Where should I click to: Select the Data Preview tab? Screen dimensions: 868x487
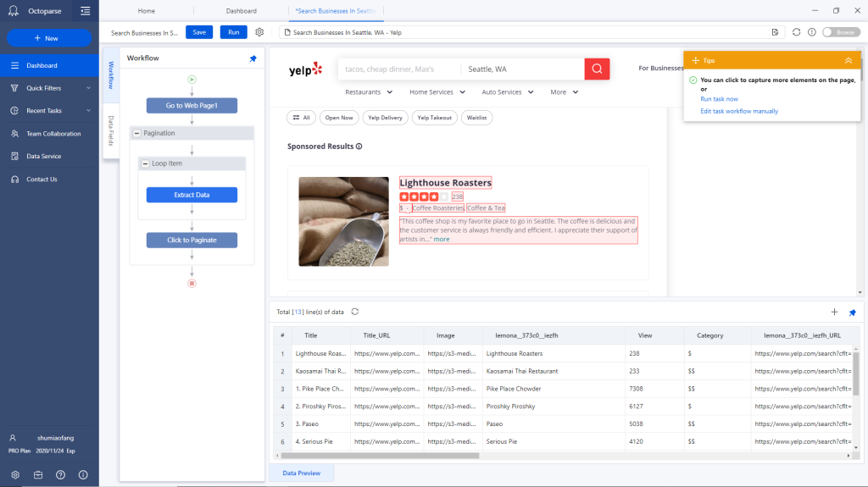(x=302, y=473)
